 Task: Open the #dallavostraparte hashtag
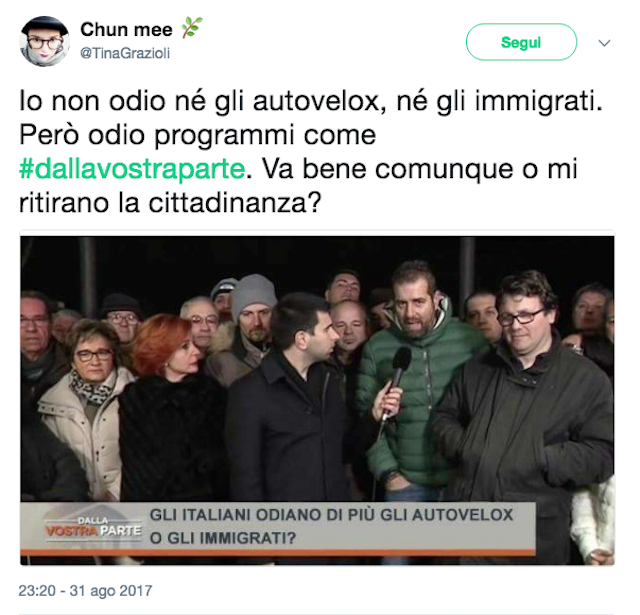132,169
